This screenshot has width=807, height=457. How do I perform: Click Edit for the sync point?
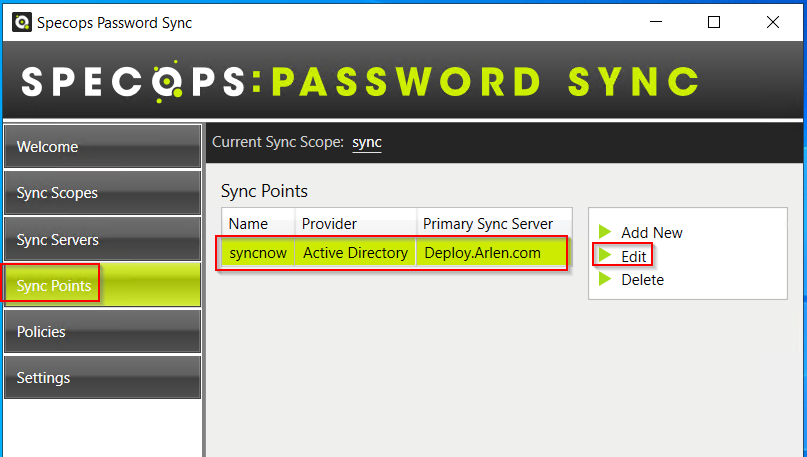(x=634, y=256)
